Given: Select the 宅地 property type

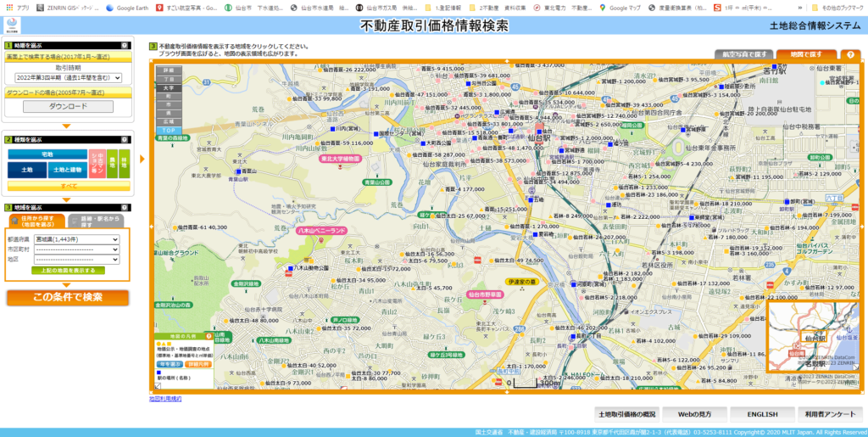Looking at the screenshot, I should coord(47,154).
